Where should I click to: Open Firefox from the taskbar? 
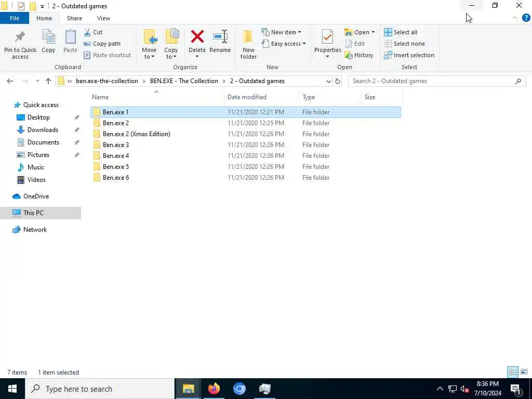(214, 389)
